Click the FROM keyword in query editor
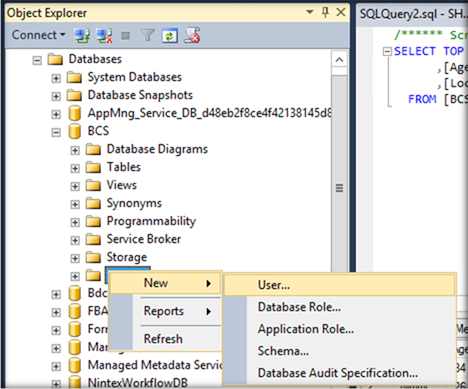468x389 pixels. coord(422,99)
